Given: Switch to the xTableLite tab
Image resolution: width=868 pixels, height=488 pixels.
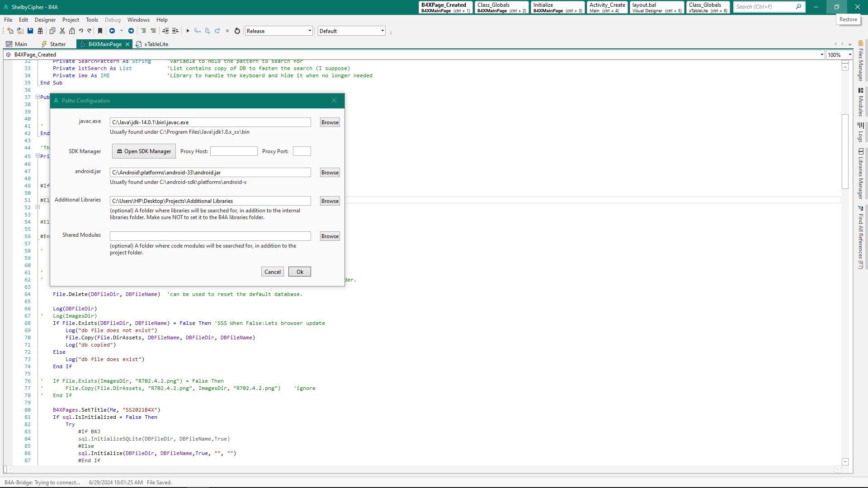Looking at the screenshot, I should point(156,44).
